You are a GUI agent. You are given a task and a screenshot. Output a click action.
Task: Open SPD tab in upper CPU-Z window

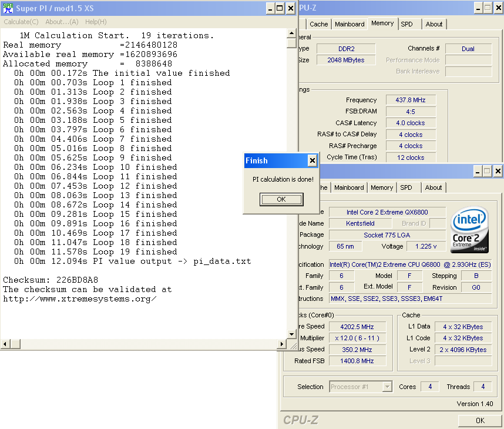pos(406,24)
